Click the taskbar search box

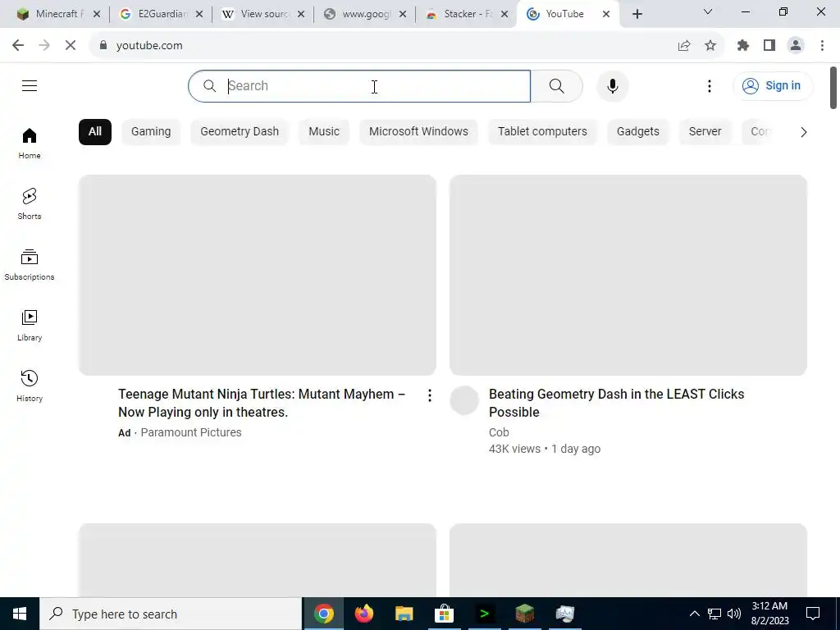(171, 614)
